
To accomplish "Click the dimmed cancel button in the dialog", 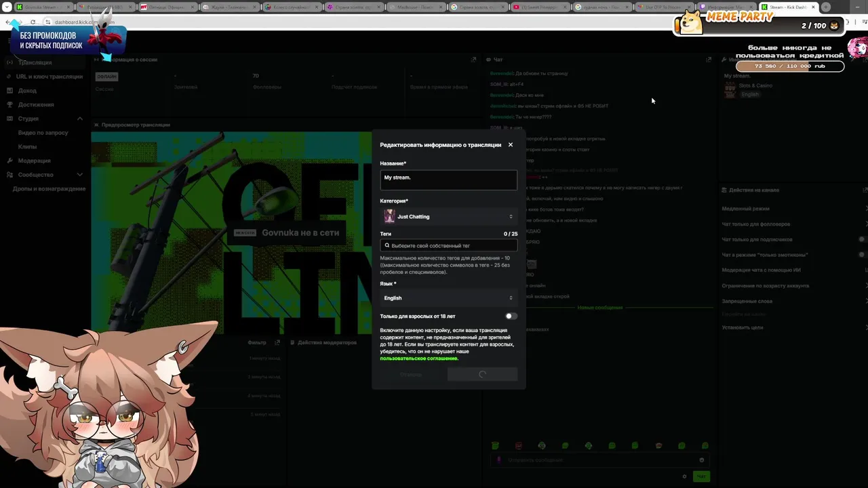I will point(411,374).
